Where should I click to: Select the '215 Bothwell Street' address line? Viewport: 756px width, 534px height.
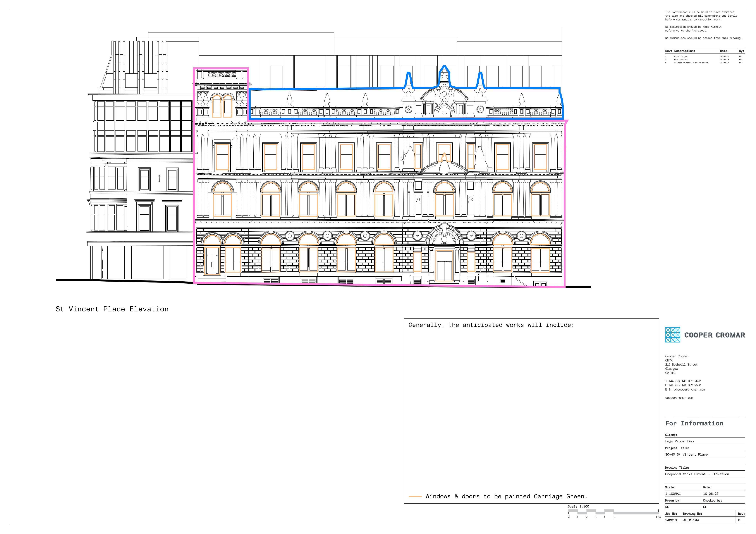coord(681,365)
